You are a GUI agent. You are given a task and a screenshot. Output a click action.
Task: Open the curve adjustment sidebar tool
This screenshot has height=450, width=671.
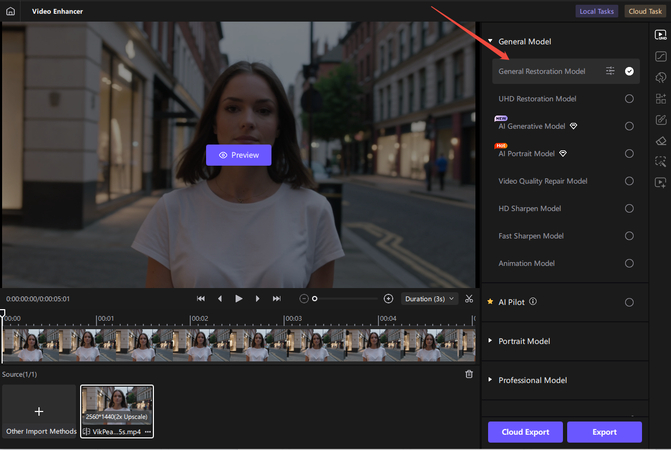click(660, 56)
